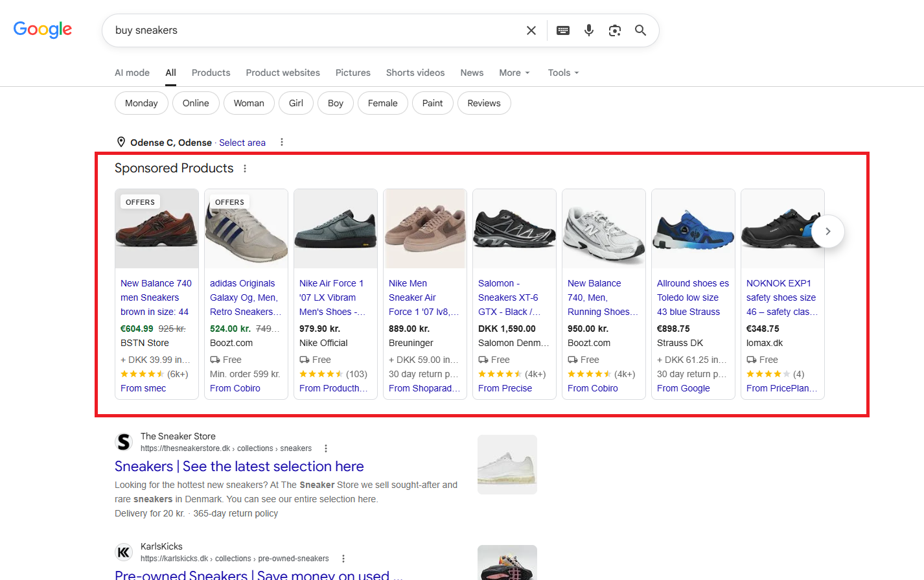The width and height of the screenshot is (924, 580).
Task: Open New Balance 740 brown sneaker image
Action: tap(157, 229)
